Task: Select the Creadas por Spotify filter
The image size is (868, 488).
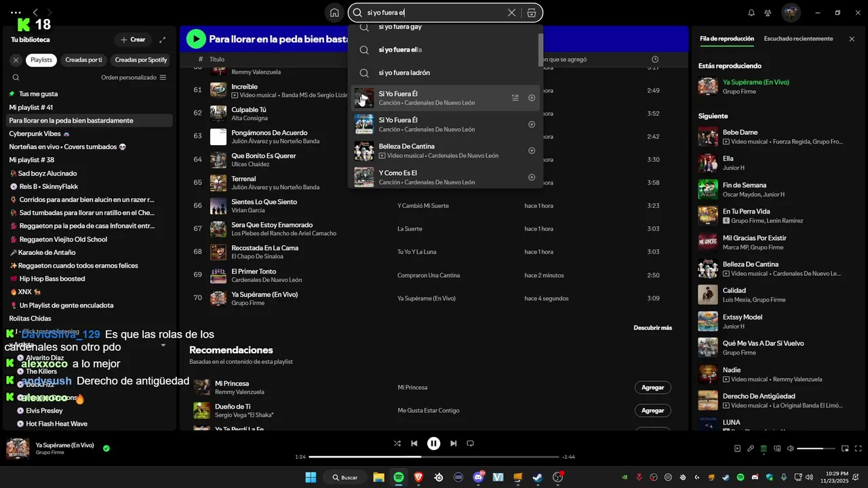Action: (x=140, y=60)
